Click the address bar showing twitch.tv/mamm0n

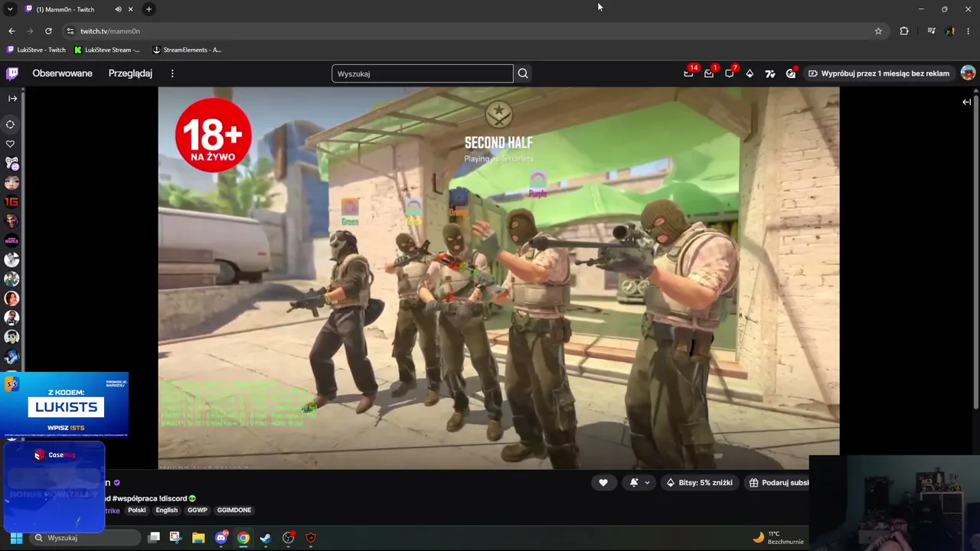473,31
